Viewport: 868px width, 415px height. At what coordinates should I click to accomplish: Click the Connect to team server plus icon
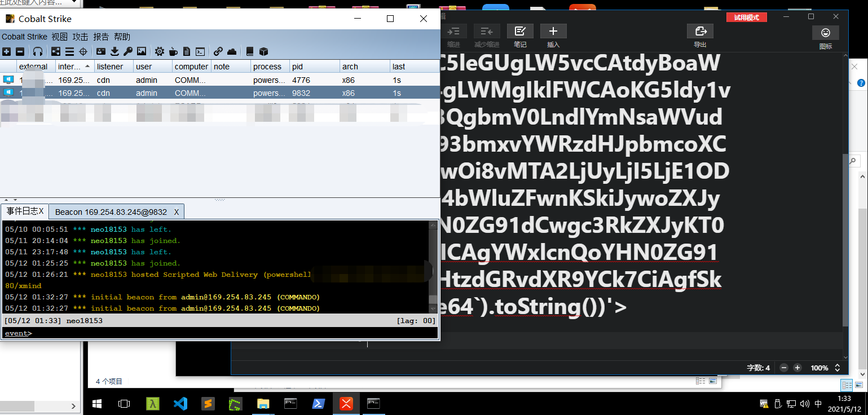click(x=7, y=51)
